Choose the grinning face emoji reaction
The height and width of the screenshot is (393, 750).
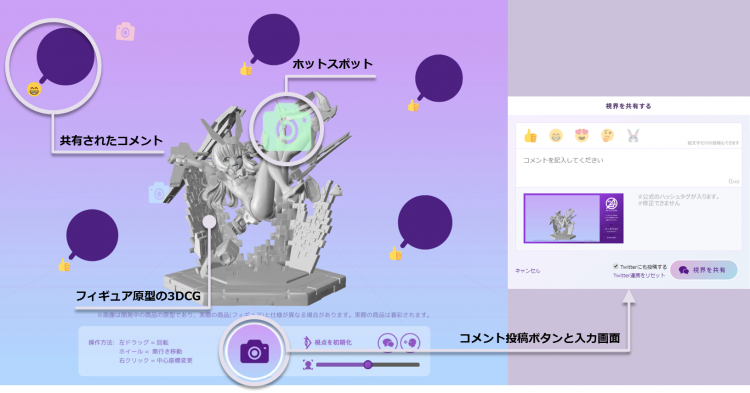pyautogui.click(x=556, y=136)
